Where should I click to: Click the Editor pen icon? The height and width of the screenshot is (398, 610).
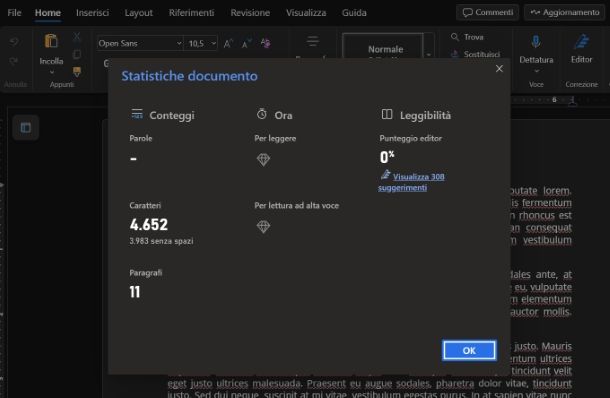581,42
